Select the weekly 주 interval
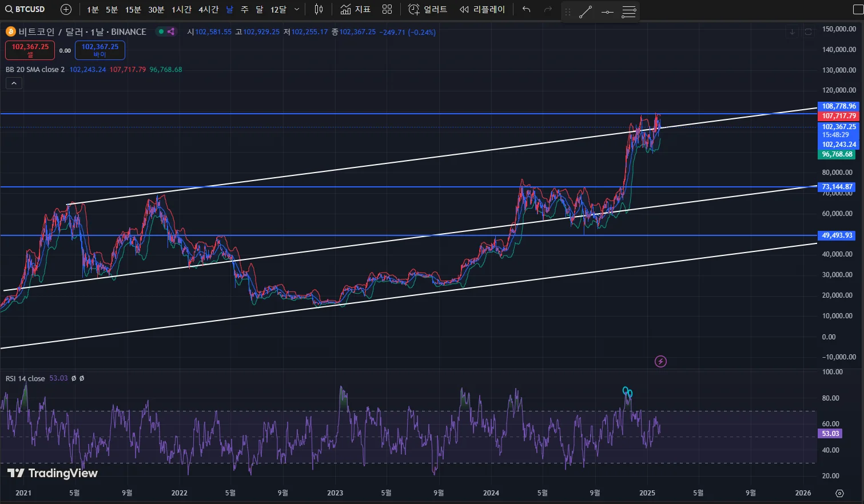This screenshot has width=864, height=504. pyautogui.click(x=244, y=10)
